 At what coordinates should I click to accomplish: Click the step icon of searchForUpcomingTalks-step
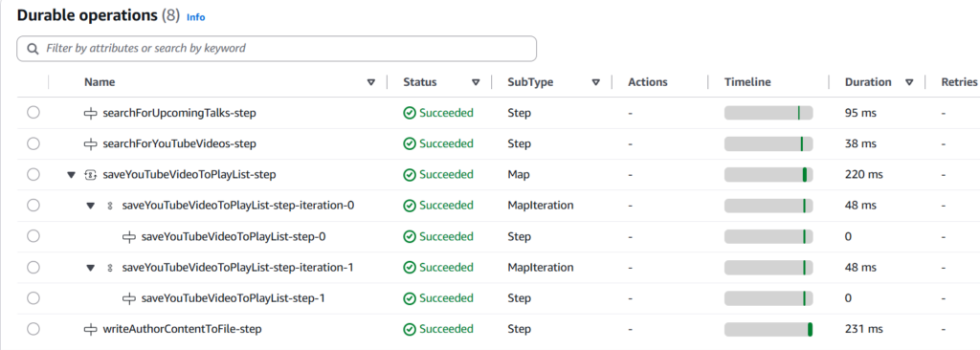click(x=91, y=113)
